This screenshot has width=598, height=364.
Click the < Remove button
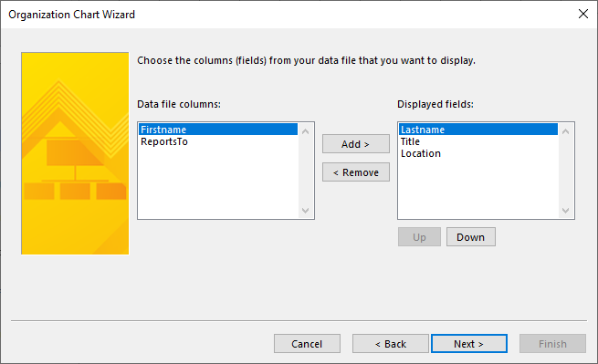pyautogui.click(x=356, y=172)
